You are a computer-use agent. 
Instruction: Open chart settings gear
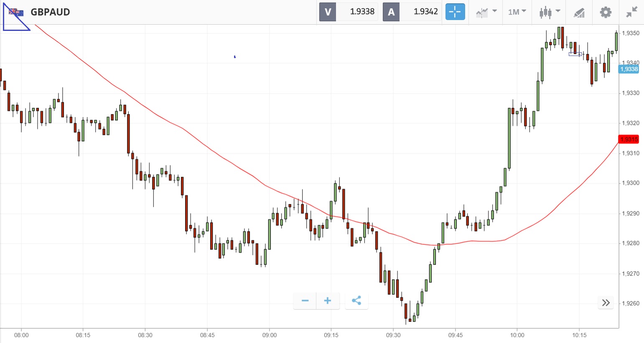coord(605,12)
